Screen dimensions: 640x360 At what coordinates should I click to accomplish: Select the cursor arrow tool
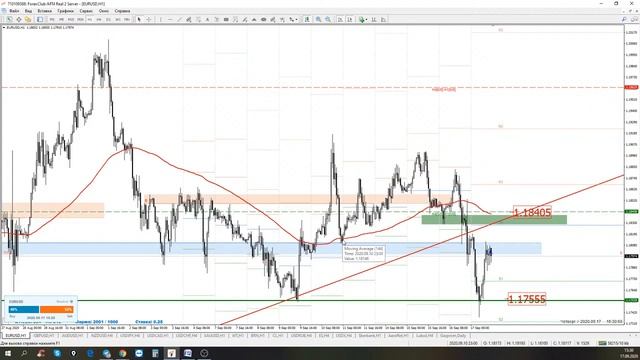pos(139,20)
